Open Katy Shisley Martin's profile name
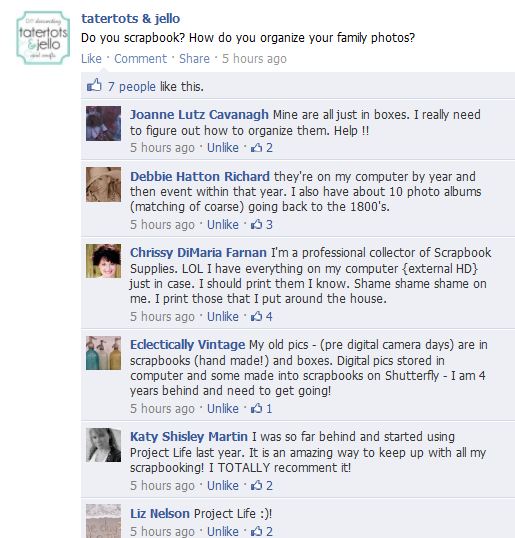The image size is (515, 538). click(189, 436)
